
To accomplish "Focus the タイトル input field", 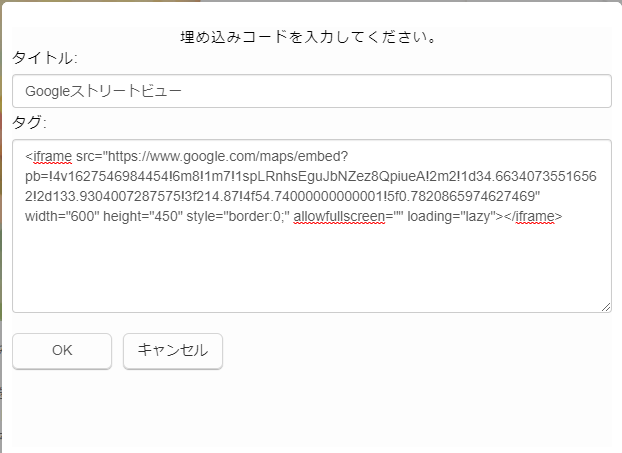I will point(312,91).
